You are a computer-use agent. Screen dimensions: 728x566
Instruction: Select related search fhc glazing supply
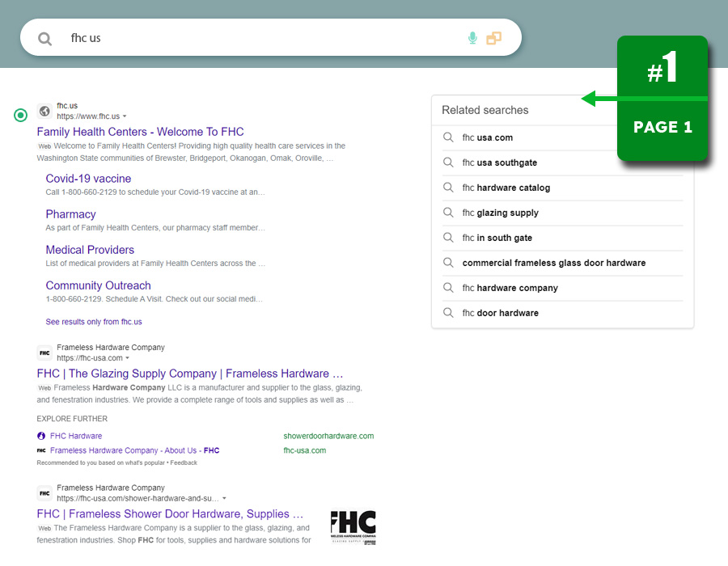(501, 213)
